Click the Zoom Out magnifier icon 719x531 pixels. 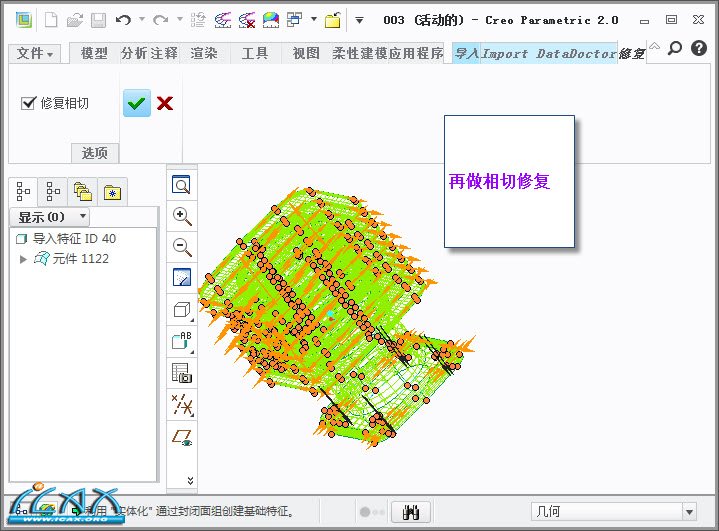point(182,247)
